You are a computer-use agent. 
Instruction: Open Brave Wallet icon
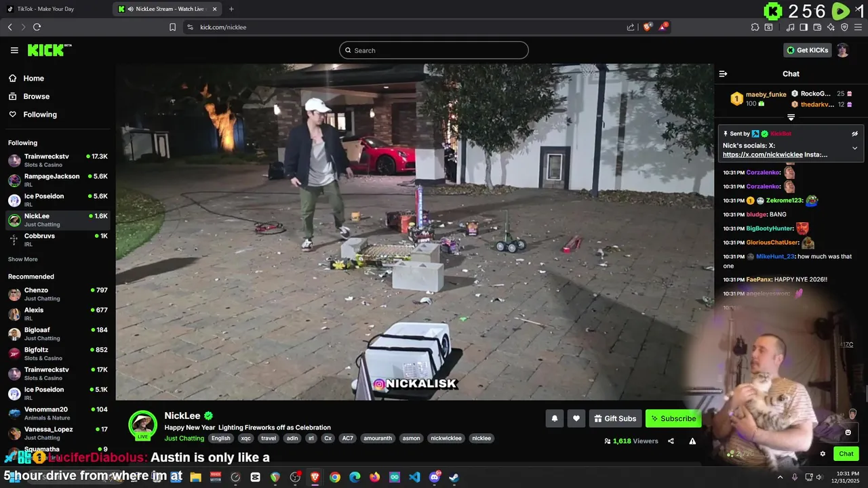pyautogui.click(x=817, y=27)
